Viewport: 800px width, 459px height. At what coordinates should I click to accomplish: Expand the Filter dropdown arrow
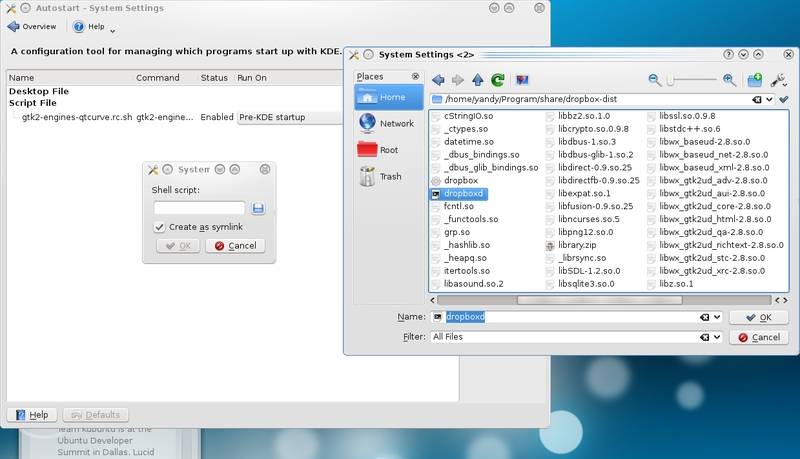pyautogui.click(x=719, y=337)
